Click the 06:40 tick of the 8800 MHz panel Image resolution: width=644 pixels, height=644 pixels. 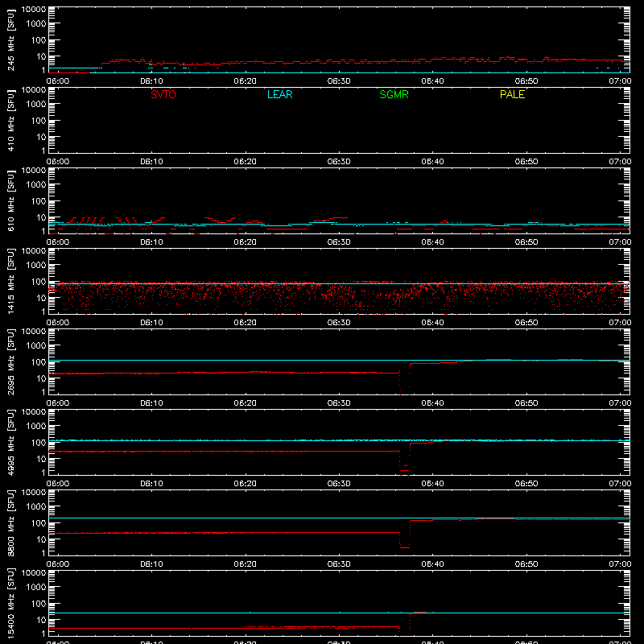coord(432,564)
